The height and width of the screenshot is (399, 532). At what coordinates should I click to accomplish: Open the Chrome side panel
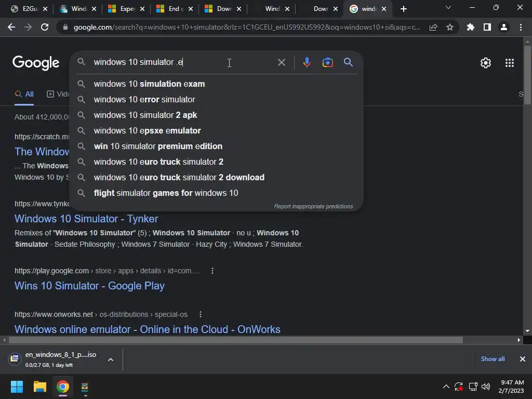pos(487,27)
